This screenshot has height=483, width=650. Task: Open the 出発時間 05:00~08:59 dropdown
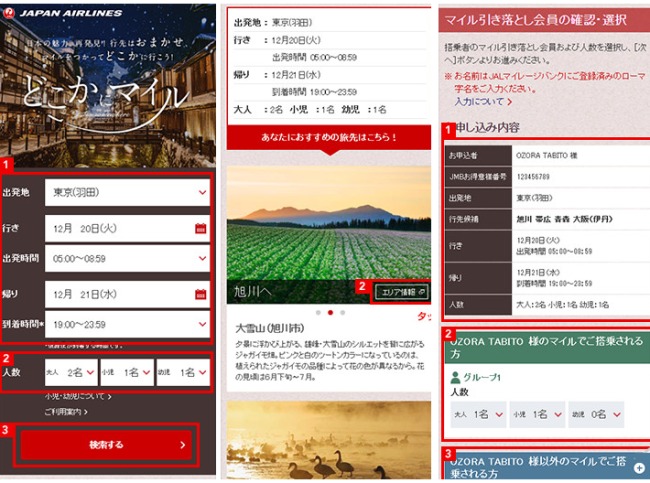pyautogui.click(x=127, y=259)
